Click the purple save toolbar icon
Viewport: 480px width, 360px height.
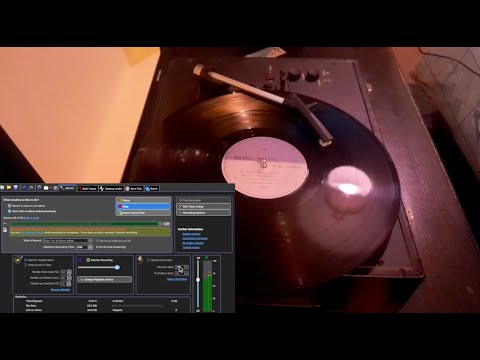tap(16, 188)
